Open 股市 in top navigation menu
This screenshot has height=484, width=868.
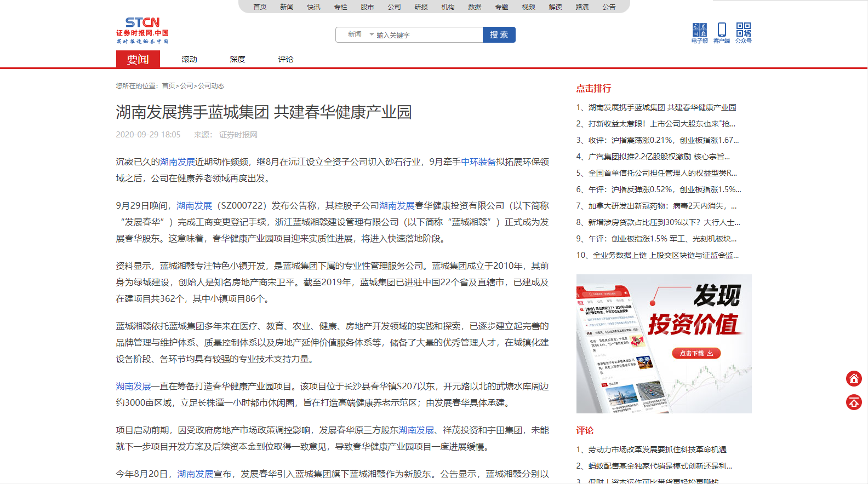click(x=367, y=7)
